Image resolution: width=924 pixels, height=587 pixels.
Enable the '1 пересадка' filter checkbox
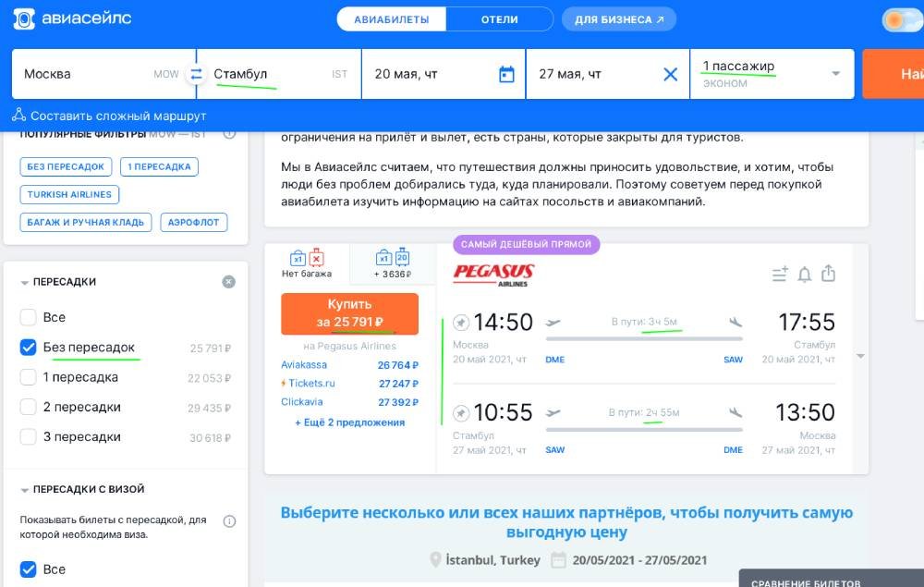29,377
